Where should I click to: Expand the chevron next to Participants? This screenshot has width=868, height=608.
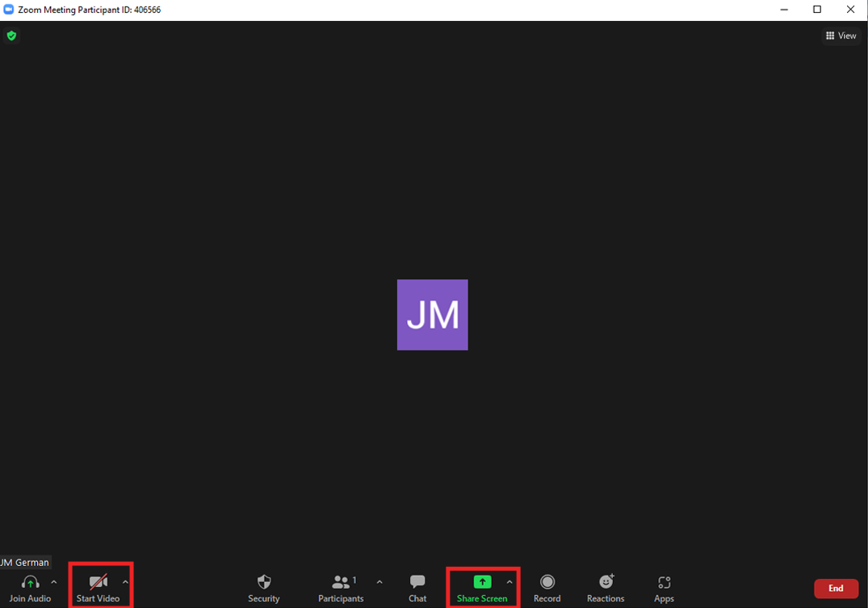(379, 582)
